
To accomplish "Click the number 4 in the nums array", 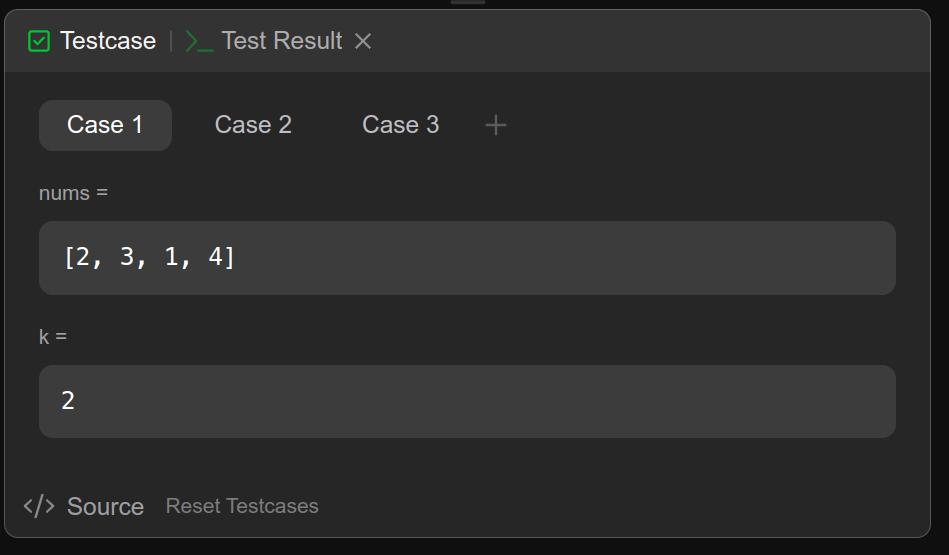I will (x=215, y=258).
